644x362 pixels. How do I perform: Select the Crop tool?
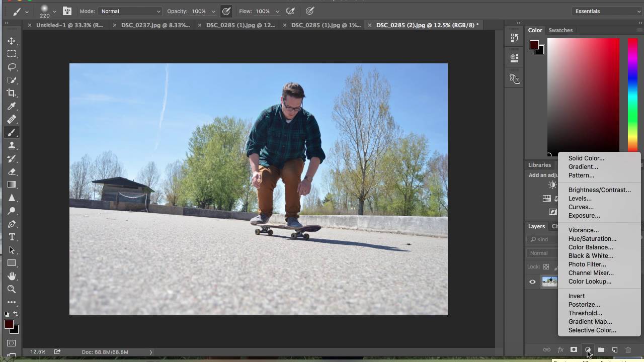12,93
